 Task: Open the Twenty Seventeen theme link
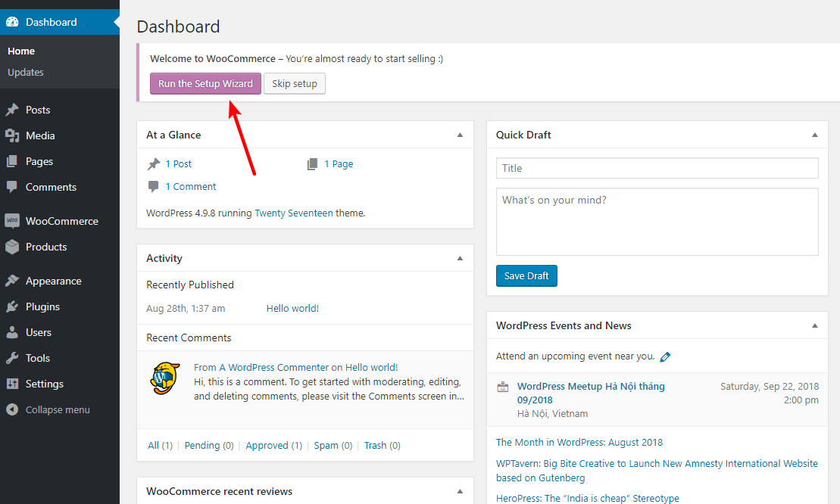[x=294, y=213]
